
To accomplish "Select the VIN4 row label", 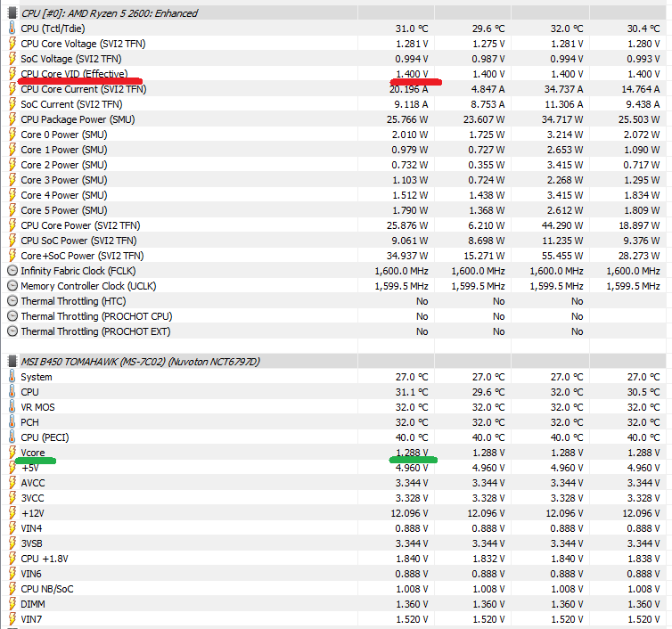I will 31,528.
